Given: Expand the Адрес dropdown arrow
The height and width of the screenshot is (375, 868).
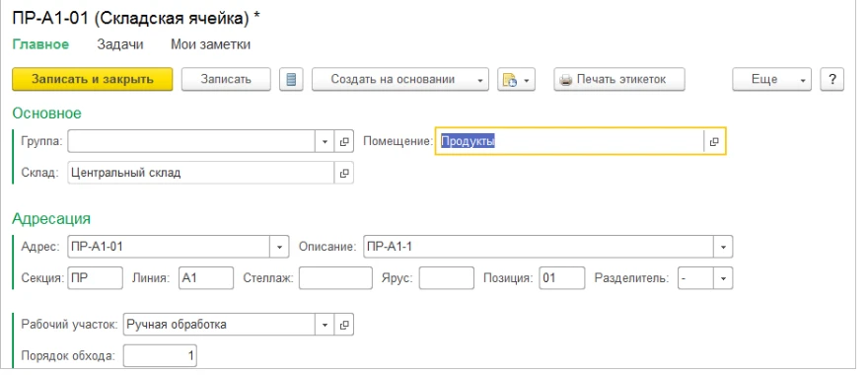Looking at the screenshot, I should 279,247.
